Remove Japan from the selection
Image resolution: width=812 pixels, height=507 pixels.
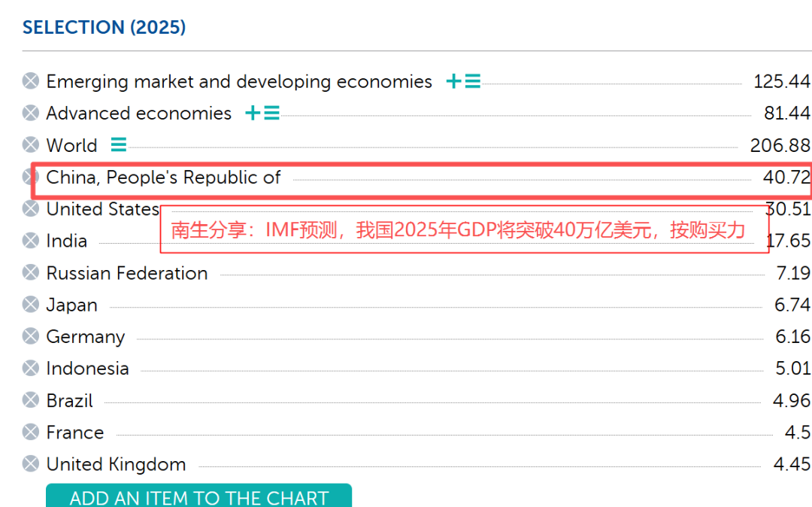(x=30, y=305)
